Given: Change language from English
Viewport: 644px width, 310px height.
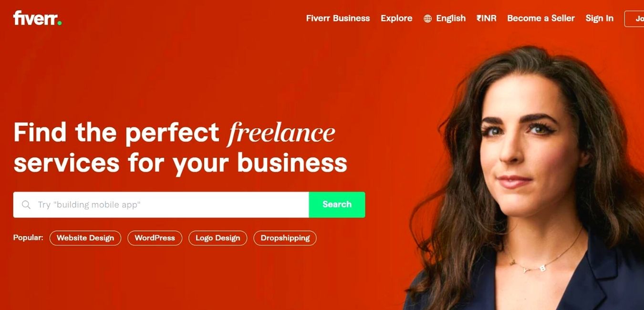Looking at the screenshot, I should coord(450,18).
